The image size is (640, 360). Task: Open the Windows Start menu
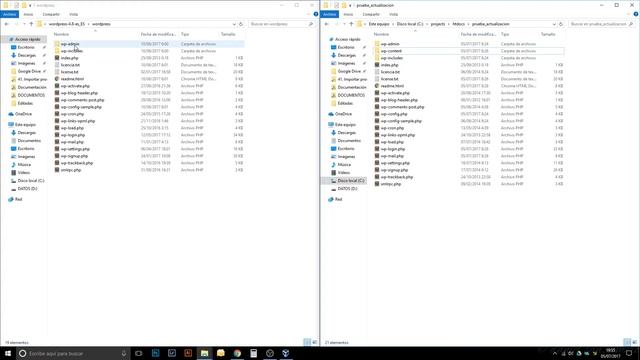click(8, 353)
